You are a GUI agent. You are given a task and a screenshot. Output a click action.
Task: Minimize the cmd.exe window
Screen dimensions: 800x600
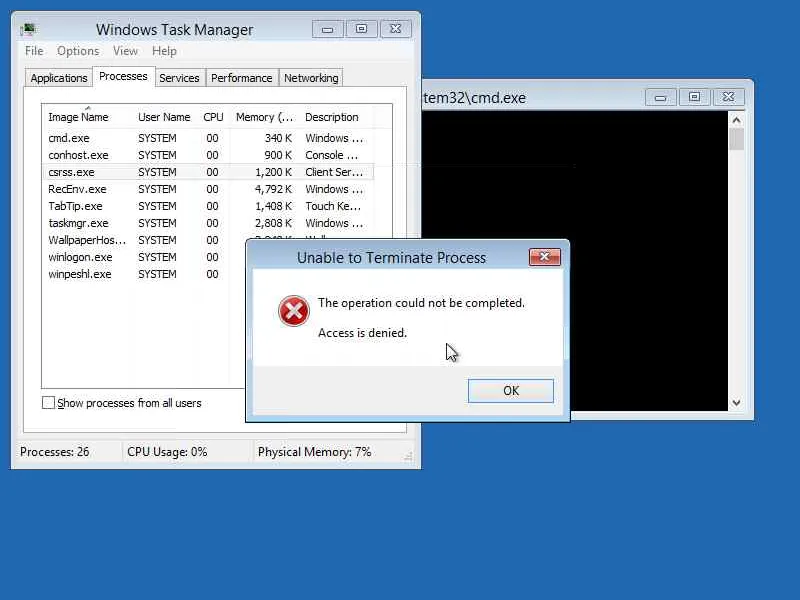coord(661,97)
